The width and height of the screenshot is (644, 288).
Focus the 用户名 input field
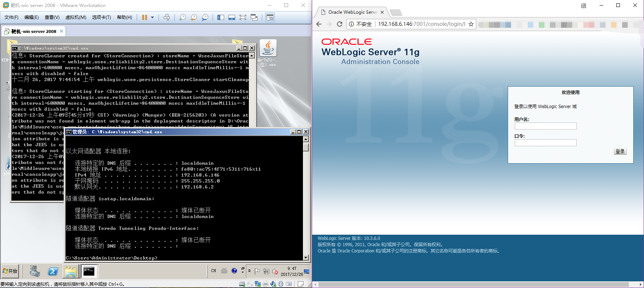coord(545,126)
